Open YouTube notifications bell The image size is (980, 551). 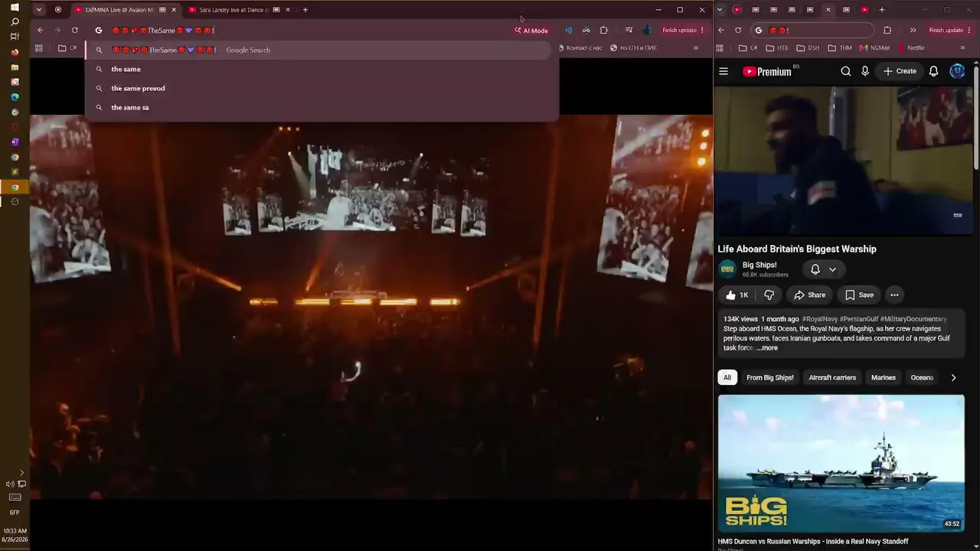pos(934,71)
